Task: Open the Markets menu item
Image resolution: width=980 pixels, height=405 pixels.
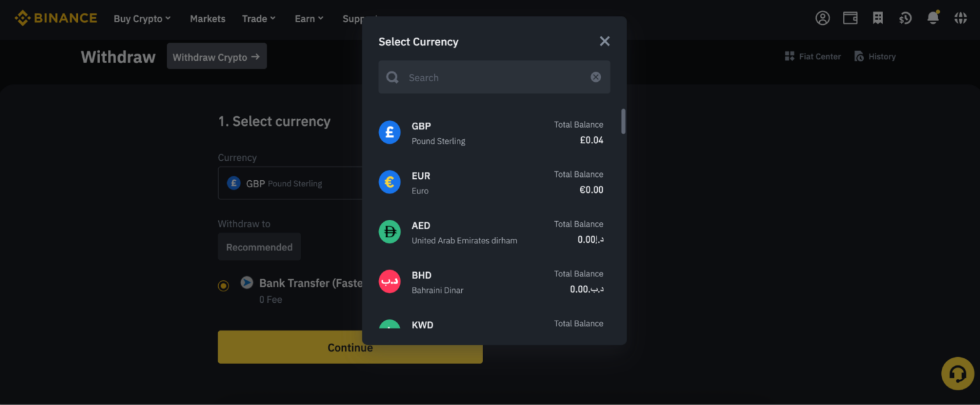Action: pos(207,19)
